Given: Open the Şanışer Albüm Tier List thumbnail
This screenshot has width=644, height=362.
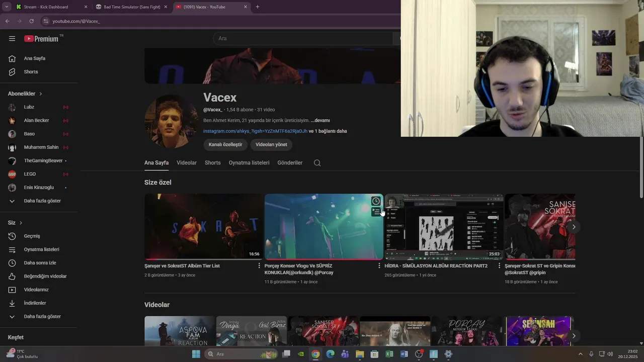Looking at the screenshot, I should tap(203, 227).
